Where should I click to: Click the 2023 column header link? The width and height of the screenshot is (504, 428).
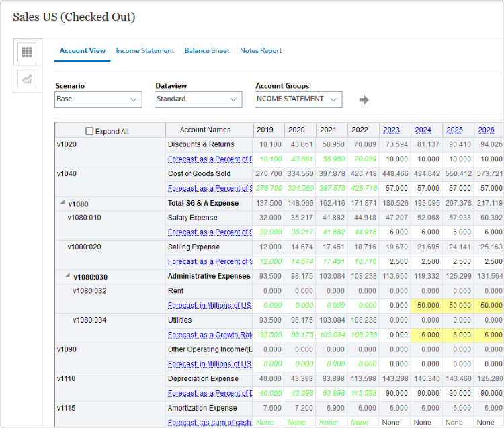click(391, 130)
